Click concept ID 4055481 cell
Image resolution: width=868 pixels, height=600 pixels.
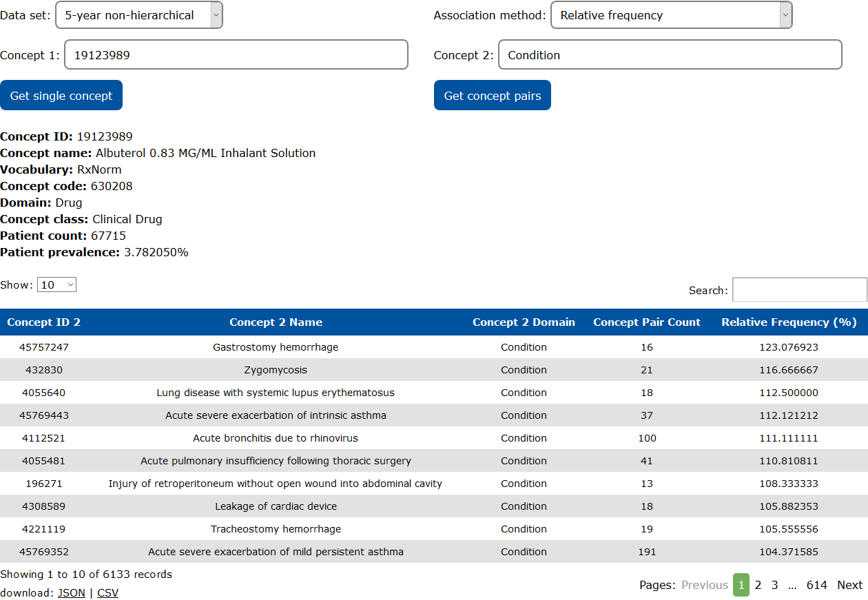(44, 461)
